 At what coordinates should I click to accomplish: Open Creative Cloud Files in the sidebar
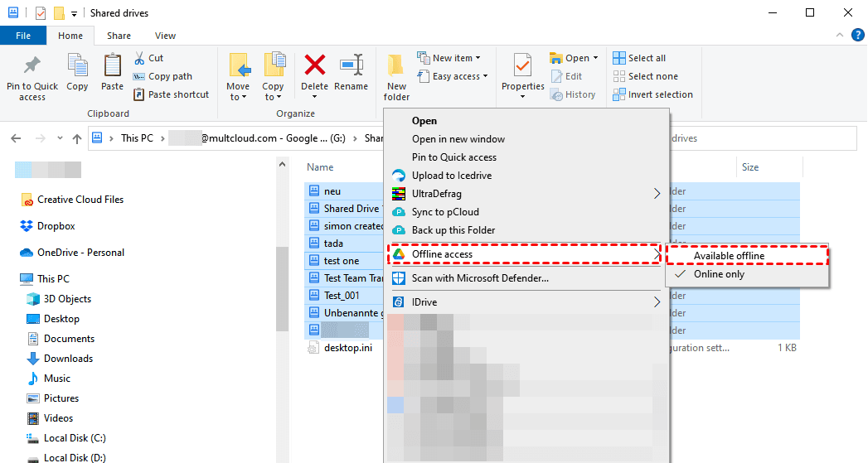pyautogui.click(x=72, y=200)
